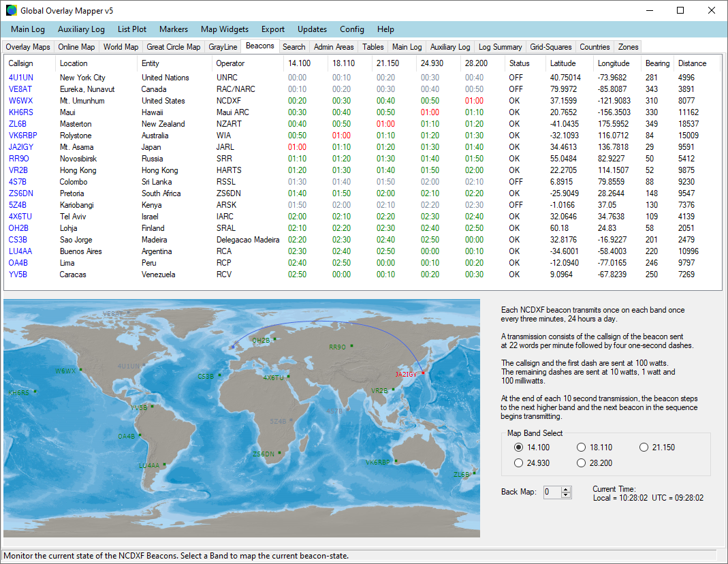Click callsign ZS6DN in the table

click(21, 193)
